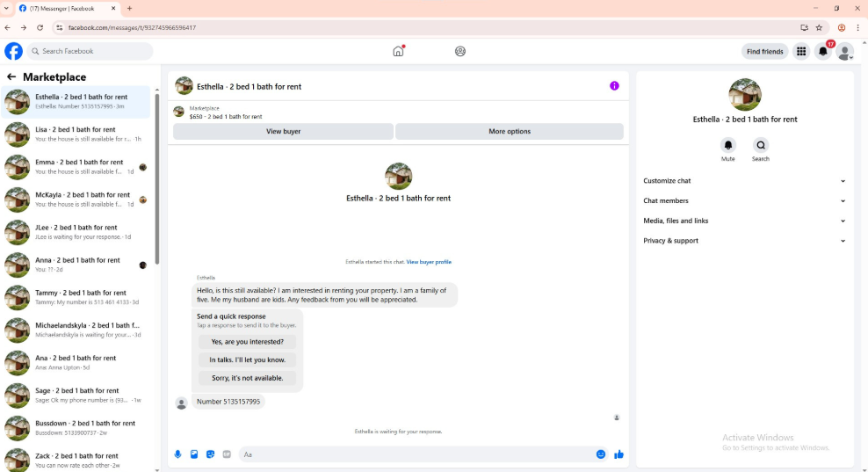The height and width of the screenshot is (472, 868).
Task: Open the McKayla conversation
Action: (76, 200)
